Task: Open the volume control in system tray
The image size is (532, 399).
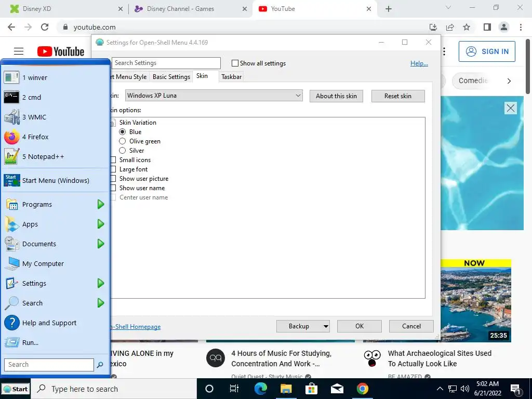Action: 465,389
